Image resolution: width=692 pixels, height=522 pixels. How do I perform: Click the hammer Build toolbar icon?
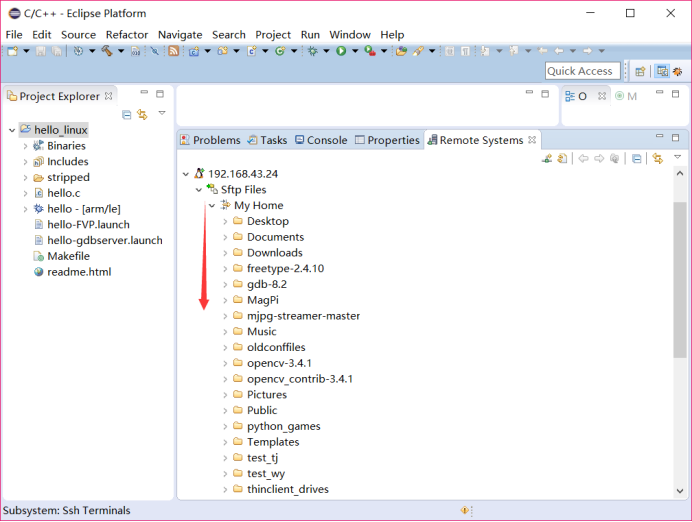click(x=107, y=51)
